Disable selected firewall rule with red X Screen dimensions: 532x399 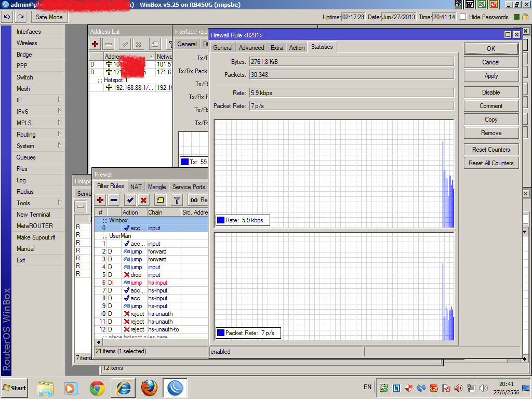[x=143, y=200]
